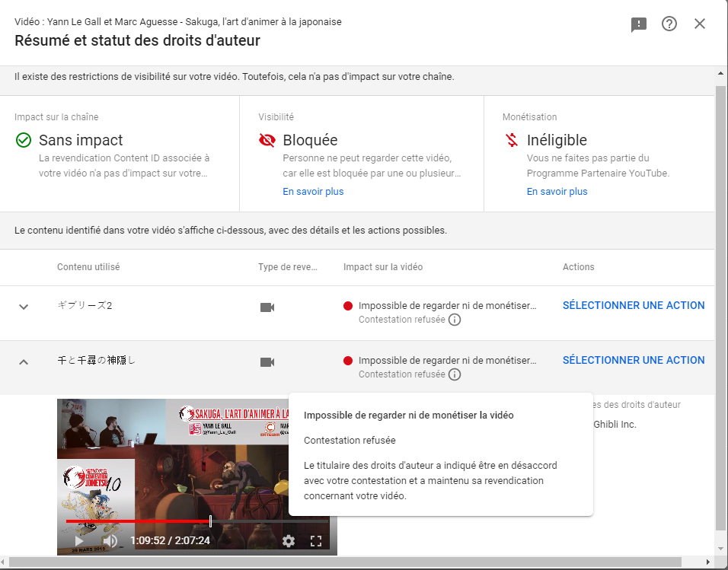This screenshot has height=570, width=728.
Task: Click the horizontal scrollbar right arrow
Action: click(708, 562)
